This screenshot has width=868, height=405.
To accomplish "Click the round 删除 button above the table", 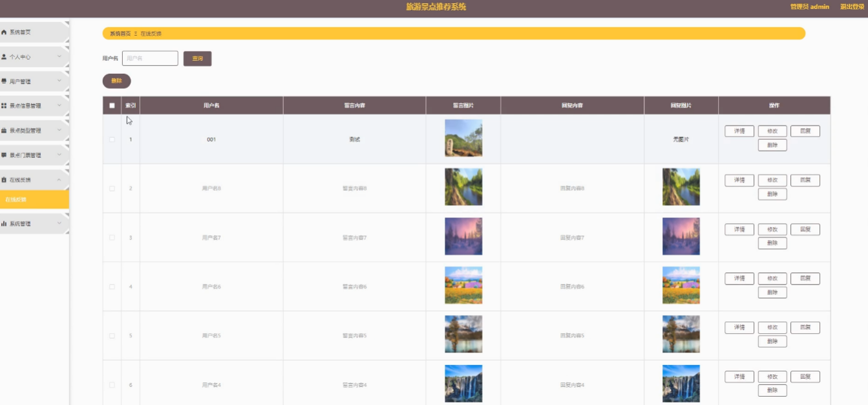I will click(116, 81).
